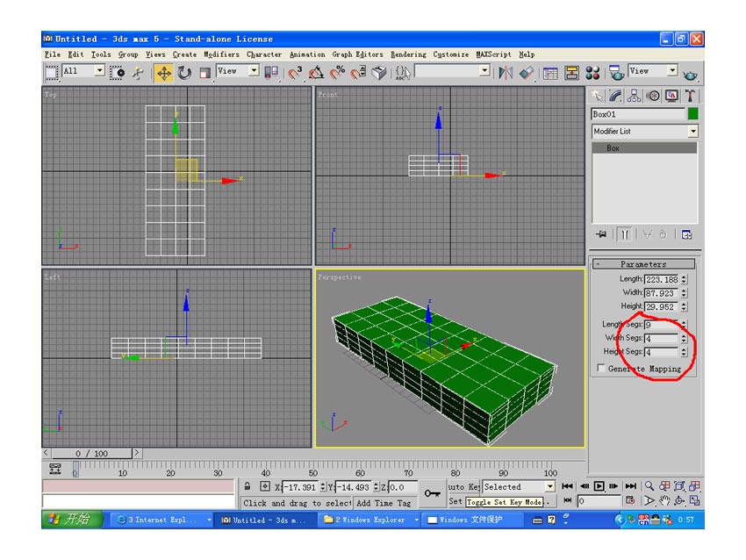
Task: Expand the named selection sets dropdown
Action: click(x=484, y=71)
